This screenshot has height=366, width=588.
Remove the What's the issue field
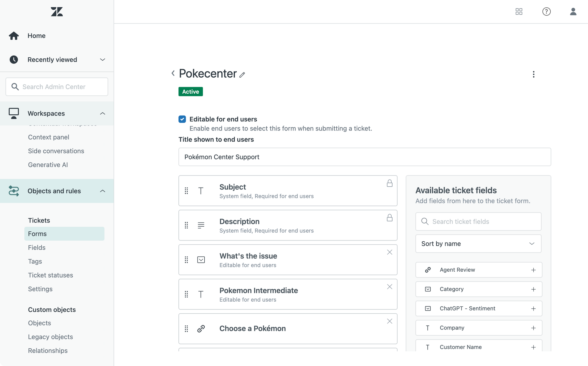(390, 252)
